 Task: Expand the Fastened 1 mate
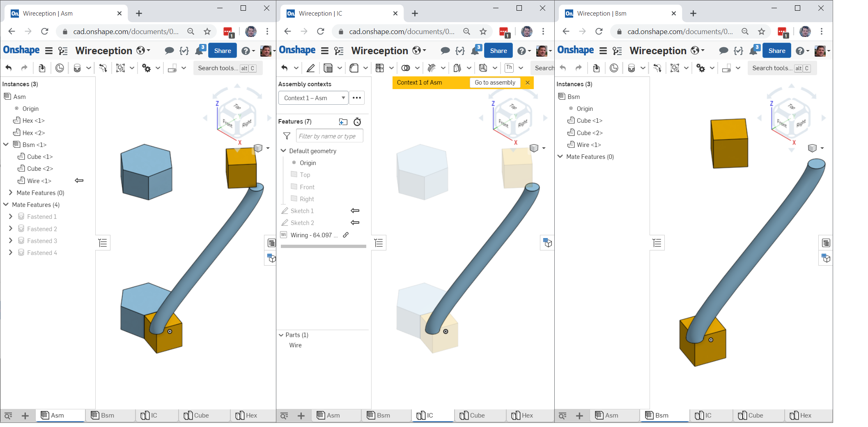[11, 216]
